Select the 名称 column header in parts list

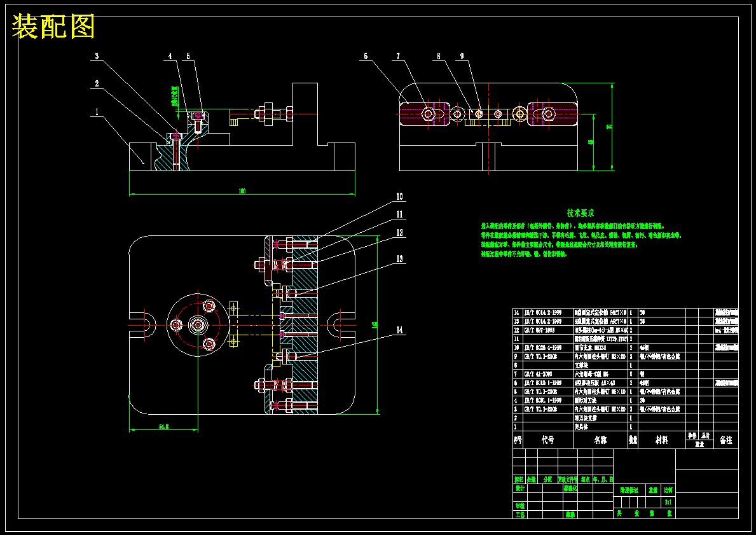coord(600,440)
